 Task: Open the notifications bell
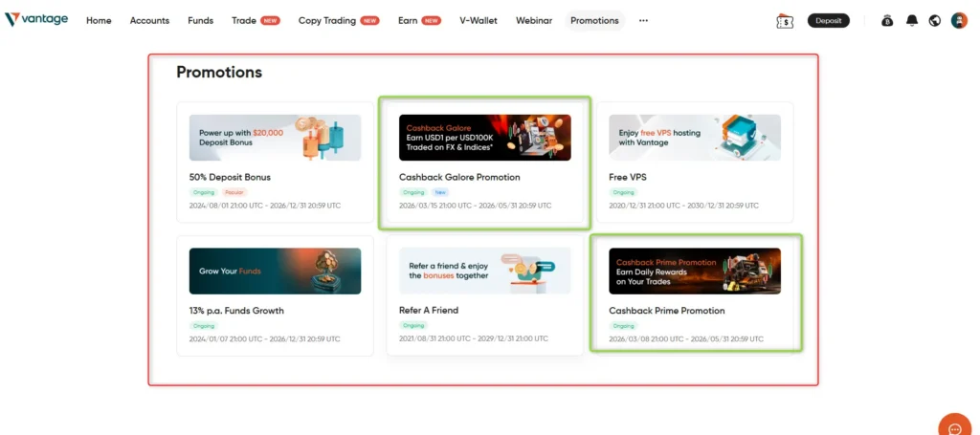[x=912, y=21]
